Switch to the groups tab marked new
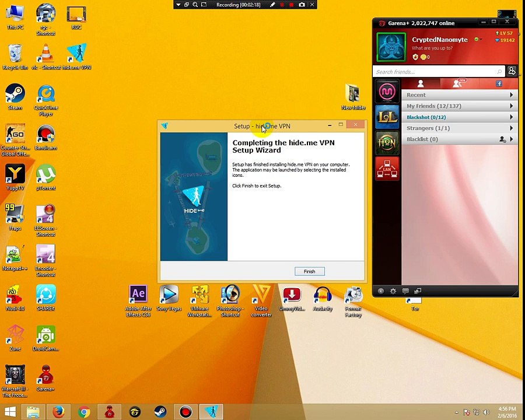 pyautogui.click(x=459, y=83)
